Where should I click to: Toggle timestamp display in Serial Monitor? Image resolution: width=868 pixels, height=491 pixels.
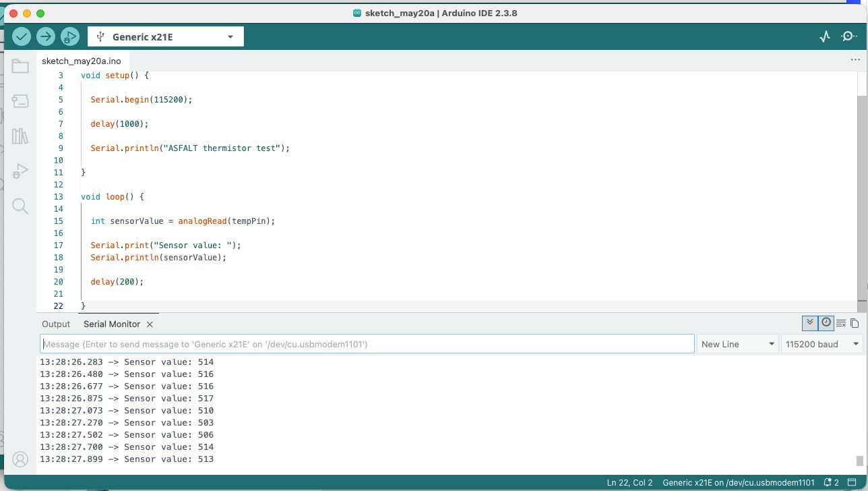[x=826, y=323]
